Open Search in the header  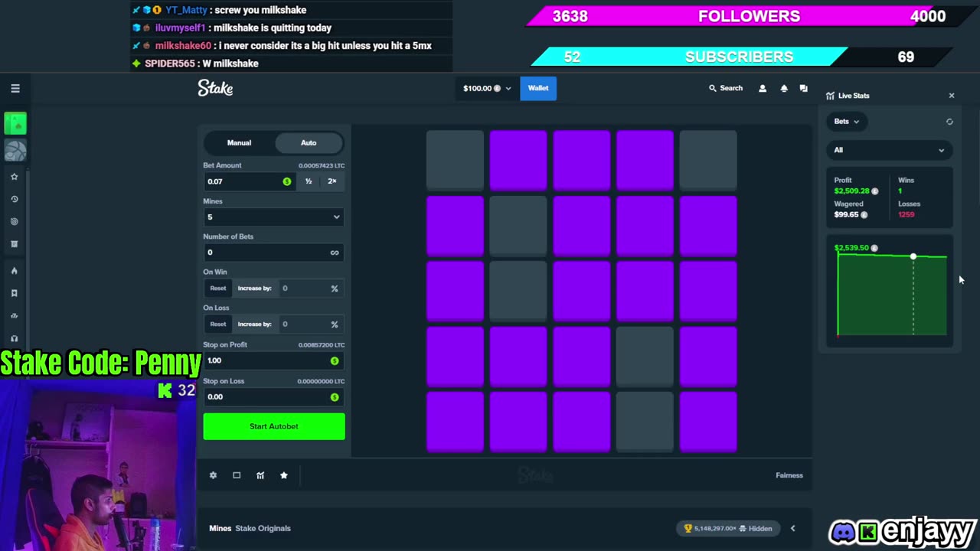click(x=726, y=89)
